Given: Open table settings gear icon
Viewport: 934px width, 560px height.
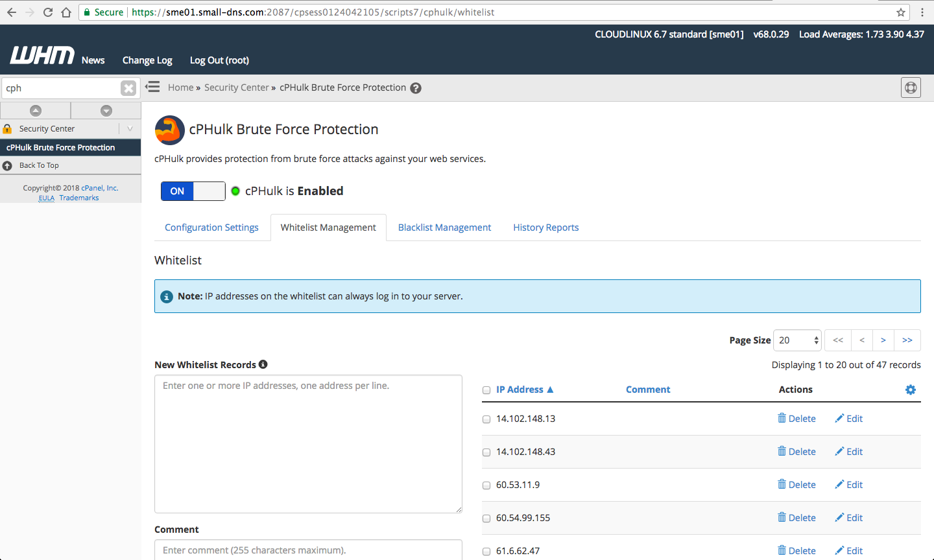Looking at the screenshot, I should (x=911, y=390).
